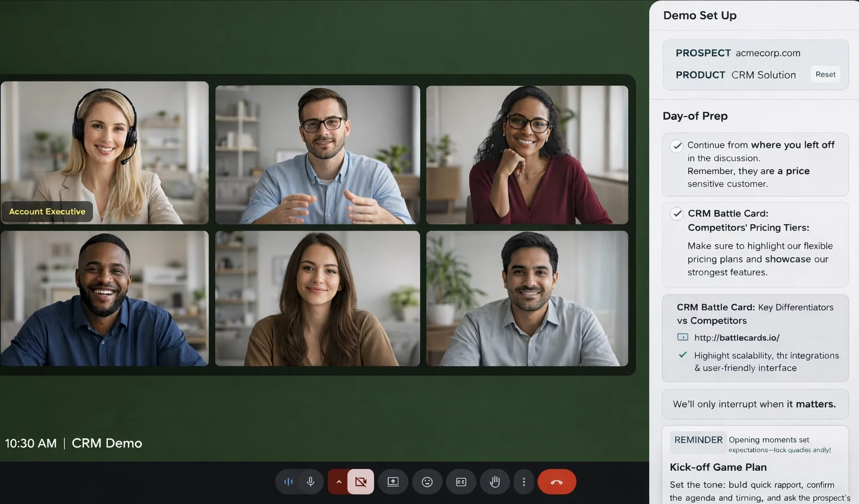Toggle the CRM Battle Card prep checkmark
This screenshot has height=504, width=859.
click(x=676, y=214)
